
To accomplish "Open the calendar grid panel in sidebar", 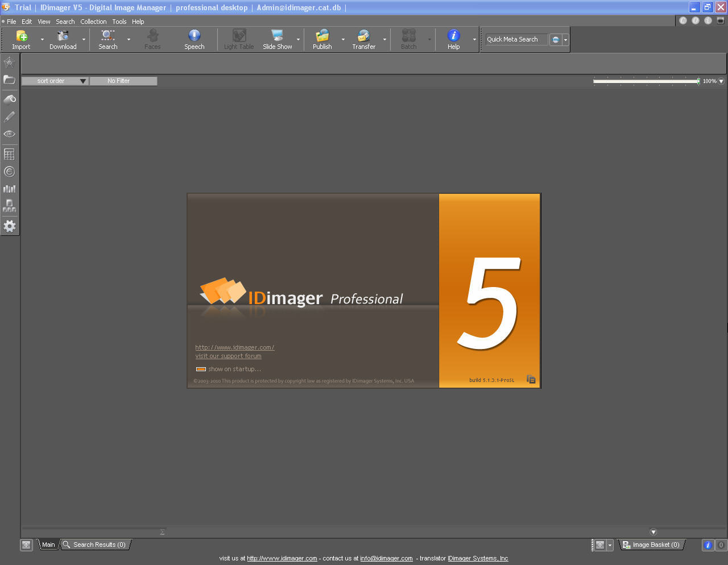I will point(9,153).
